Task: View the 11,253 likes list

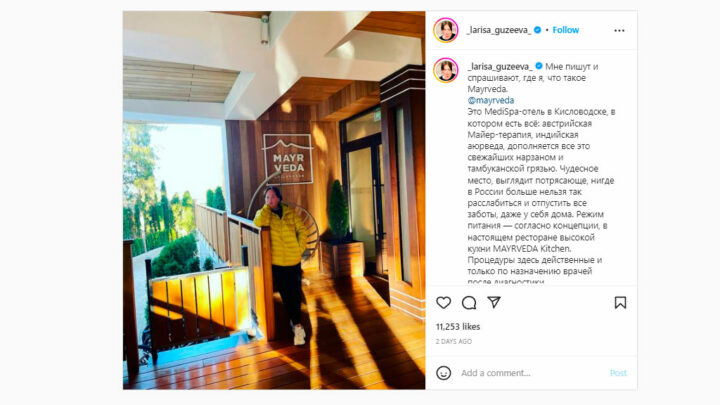Action: 458,326
